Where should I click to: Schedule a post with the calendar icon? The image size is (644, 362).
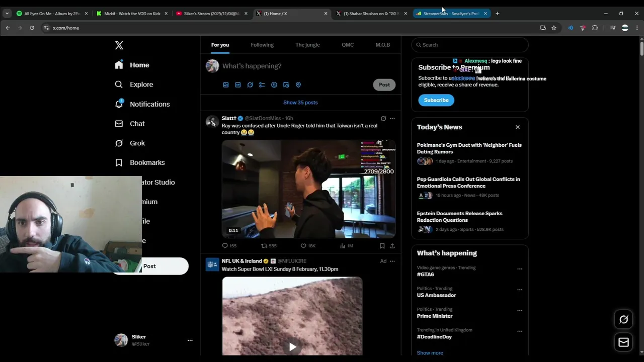286,85
